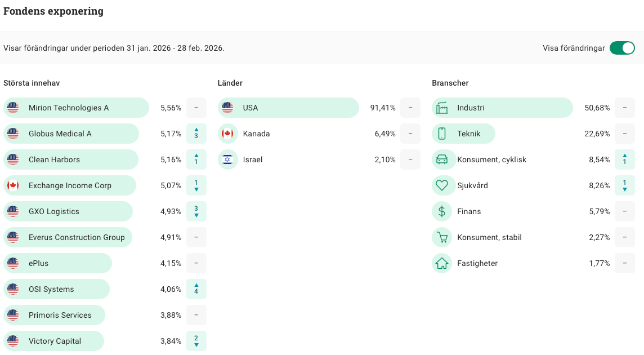The width and height of the screenshot is (644, 355).
Task: Click the Fastigheter sector label
Action: pos(477,263)
